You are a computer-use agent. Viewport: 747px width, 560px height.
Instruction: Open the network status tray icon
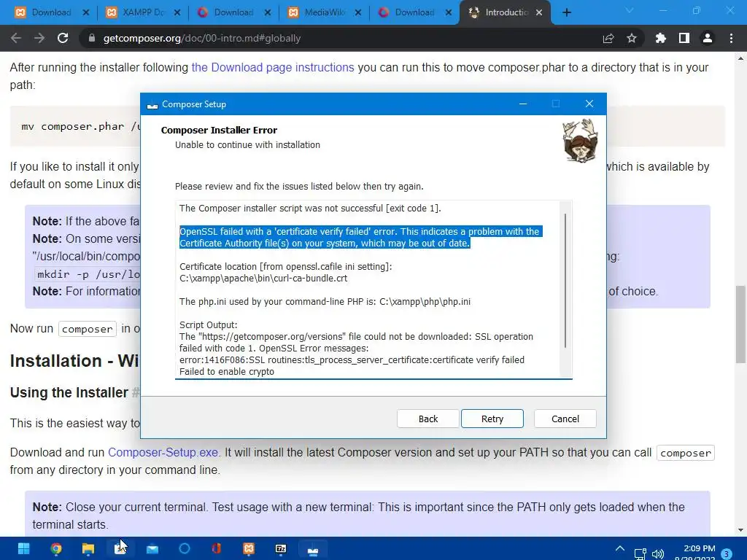[x=640, y=554]
